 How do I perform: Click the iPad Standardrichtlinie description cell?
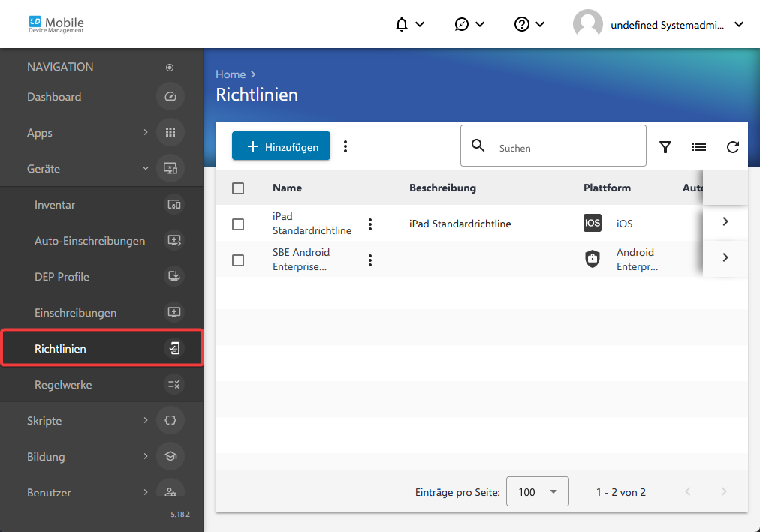[460, 224]
